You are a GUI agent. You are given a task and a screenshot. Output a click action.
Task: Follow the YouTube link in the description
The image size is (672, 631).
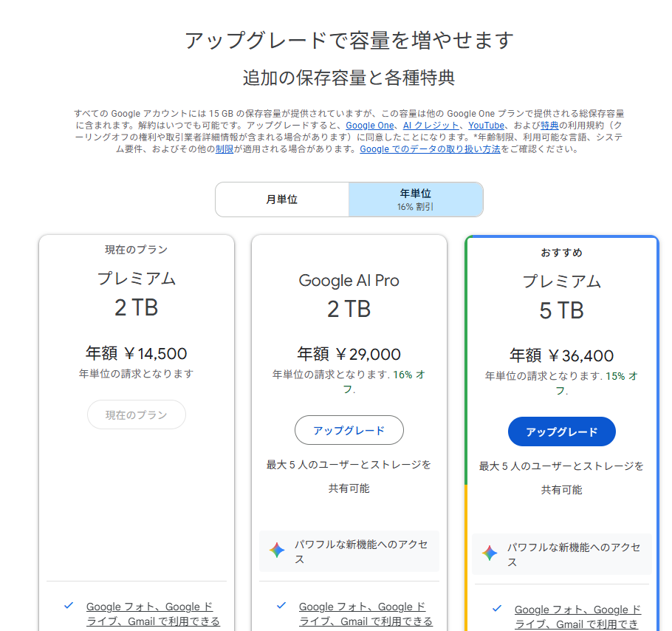coord(486,126)
